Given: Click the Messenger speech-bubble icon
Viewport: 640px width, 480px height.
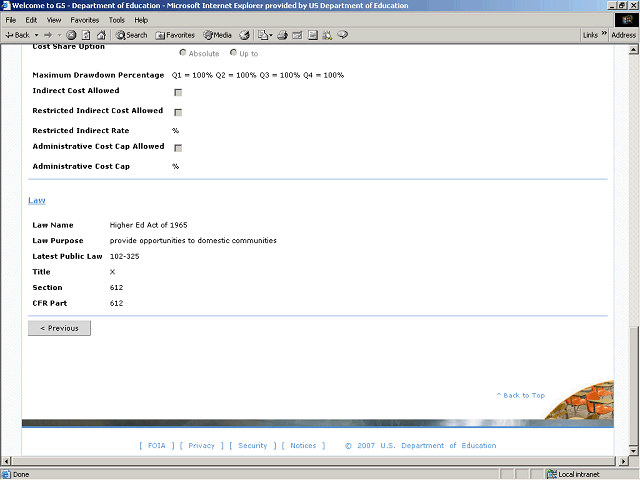Looking at the screenshot, I should [342, 35].
